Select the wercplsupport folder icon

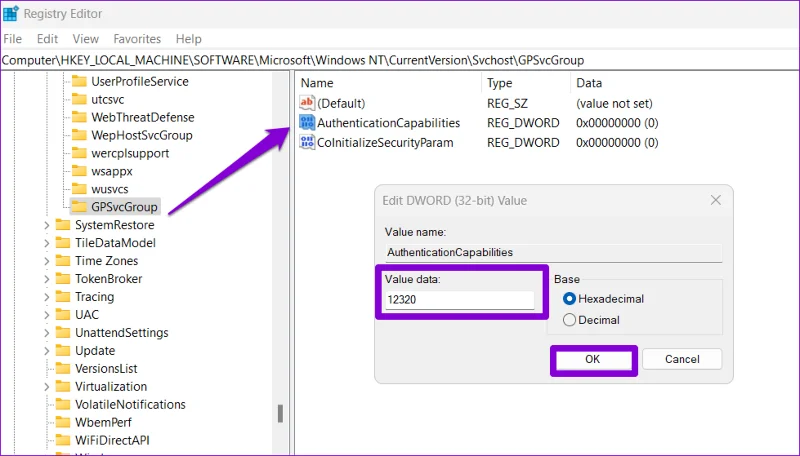(79, 153)
